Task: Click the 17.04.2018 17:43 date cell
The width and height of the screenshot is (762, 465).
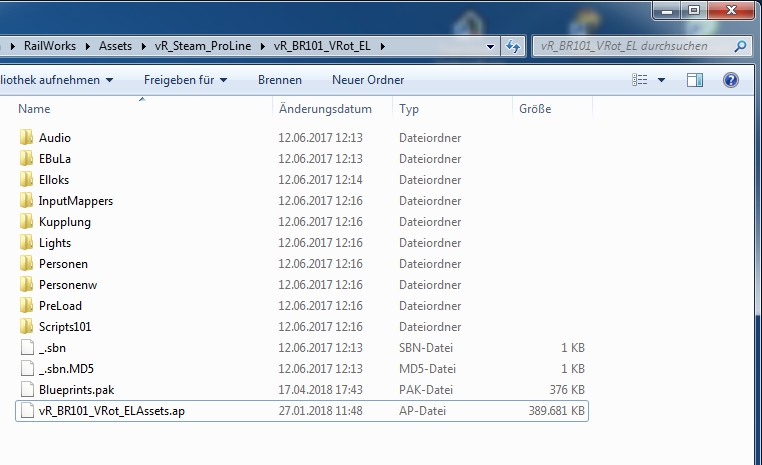Action: (320, 390)
